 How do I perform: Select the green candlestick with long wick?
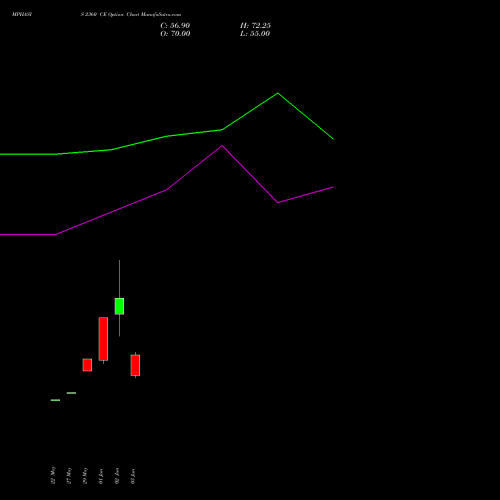(x=119, y=306)
